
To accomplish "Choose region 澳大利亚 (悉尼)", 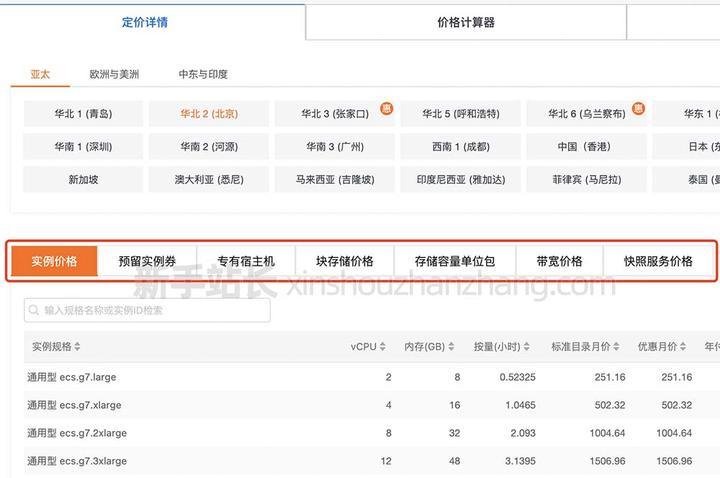I will pyautogui.click(x=209, y=180).
